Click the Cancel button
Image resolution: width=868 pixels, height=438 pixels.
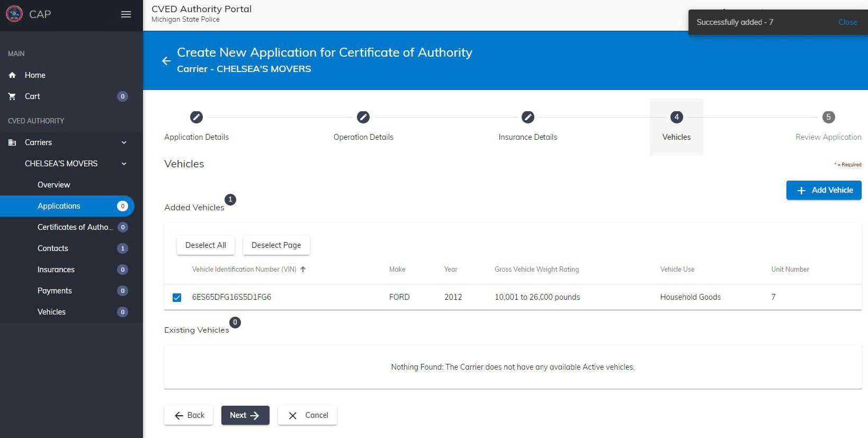[307, 415]
